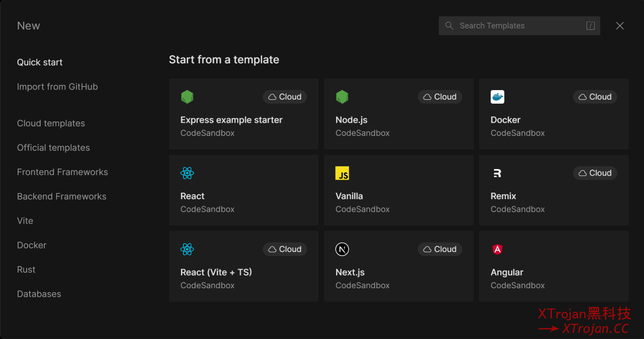Image resolution: width=644 pixels, height=339 pixels.
Task: Open Official templates category
Action: click(53, 148)
